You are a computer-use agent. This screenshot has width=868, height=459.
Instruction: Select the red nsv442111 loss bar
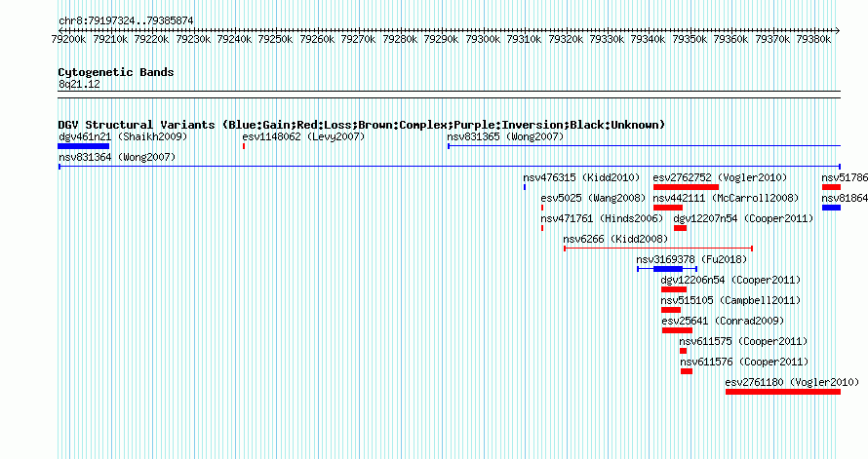click(668, 208)
